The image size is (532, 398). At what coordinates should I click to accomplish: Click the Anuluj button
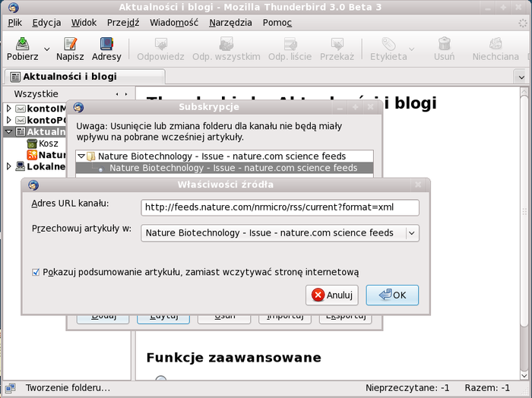pyautogui.click(x=332, y=295)
